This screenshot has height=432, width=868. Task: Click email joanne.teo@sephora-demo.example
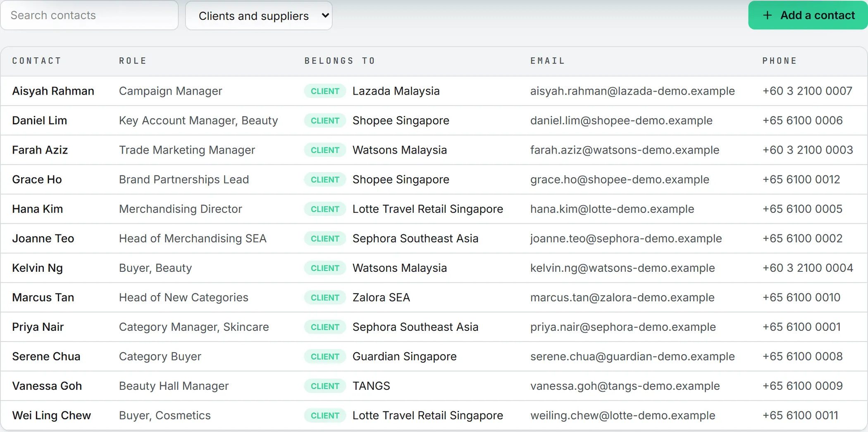point(626,238)
